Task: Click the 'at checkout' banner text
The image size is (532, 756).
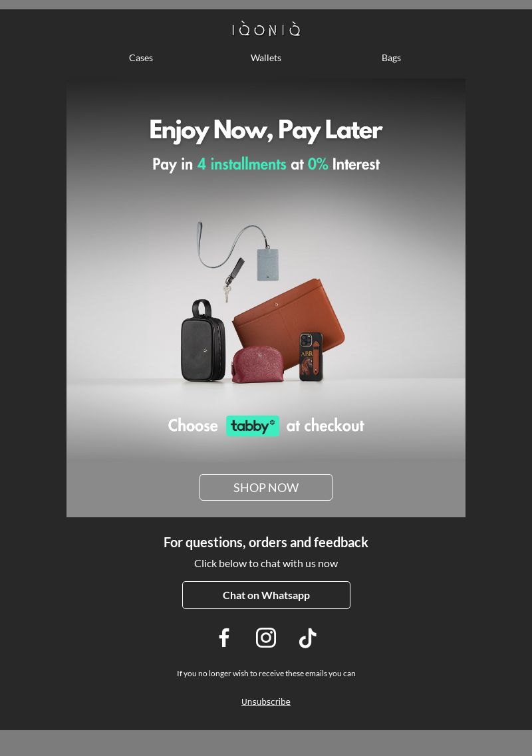Action: (325, 426)
